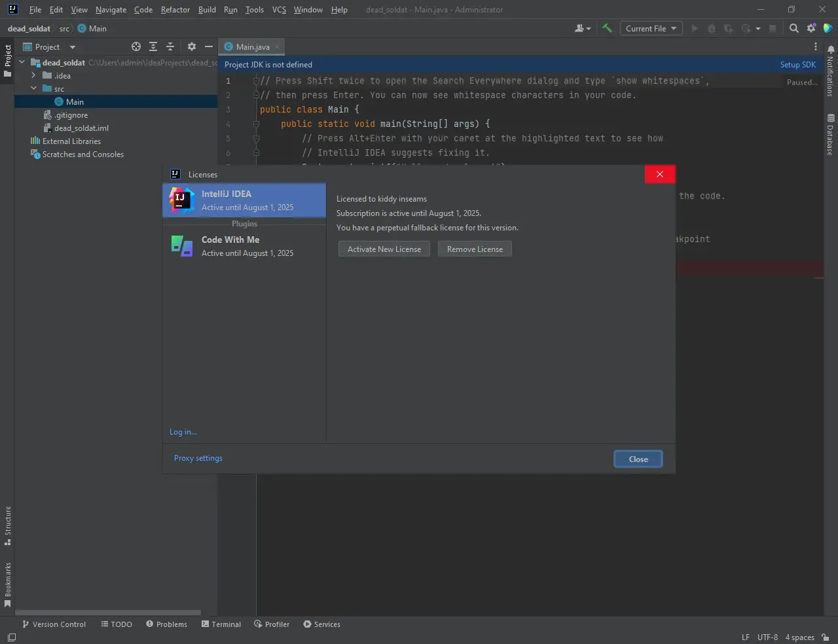Open Project panel options gear icon
Screen dimensions: 838x644
click(192, 46)
